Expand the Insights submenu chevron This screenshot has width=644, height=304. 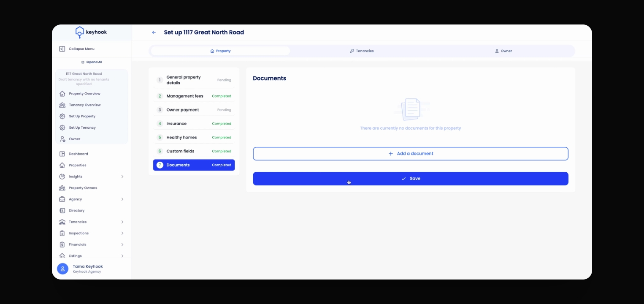pos(122,176)
